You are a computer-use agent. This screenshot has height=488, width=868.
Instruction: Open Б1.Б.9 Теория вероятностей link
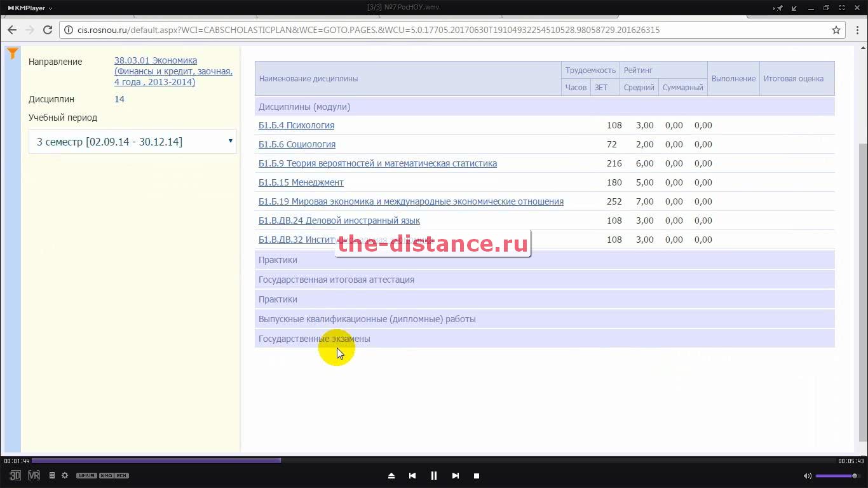377,163
